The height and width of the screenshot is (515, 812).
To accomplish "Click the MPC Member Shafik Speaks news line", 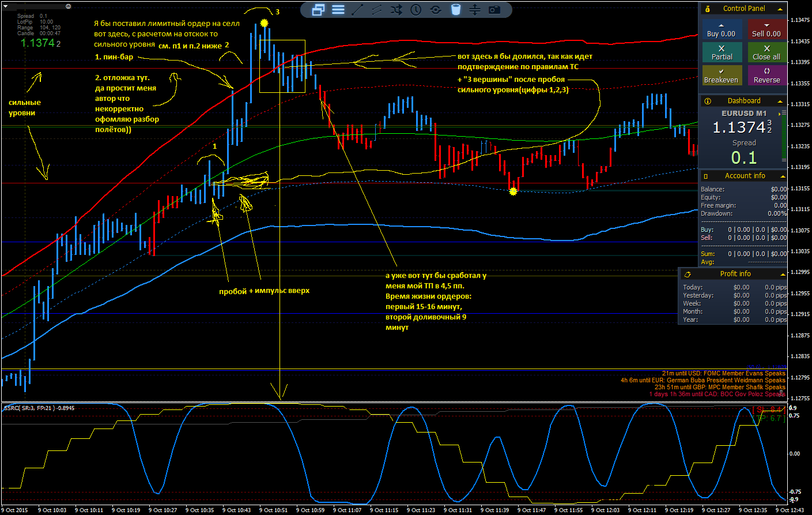I will (x=719, y=388).
